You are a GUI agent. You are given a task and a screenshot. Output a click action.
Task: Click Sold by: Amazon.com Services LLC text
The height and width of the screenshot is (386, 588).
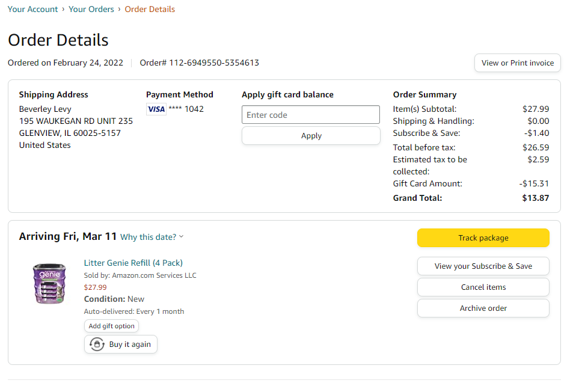(x=140, y=275)
